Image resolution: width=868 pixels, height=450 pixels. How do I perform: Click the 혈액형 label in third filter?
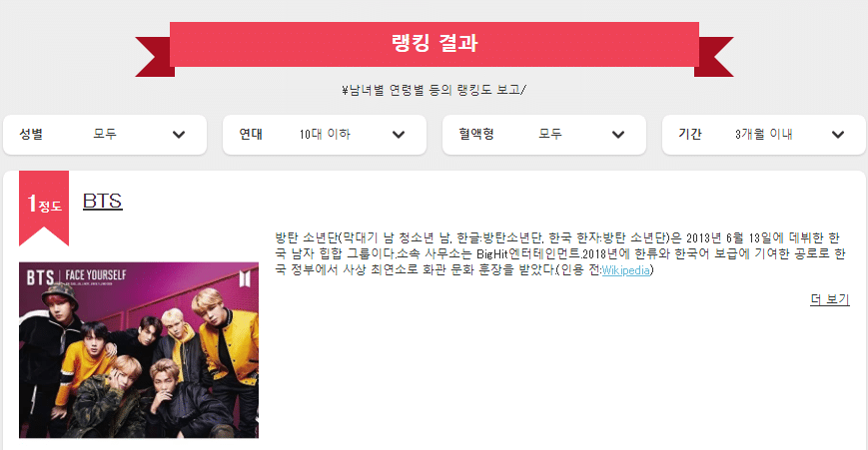click(476, 134)
